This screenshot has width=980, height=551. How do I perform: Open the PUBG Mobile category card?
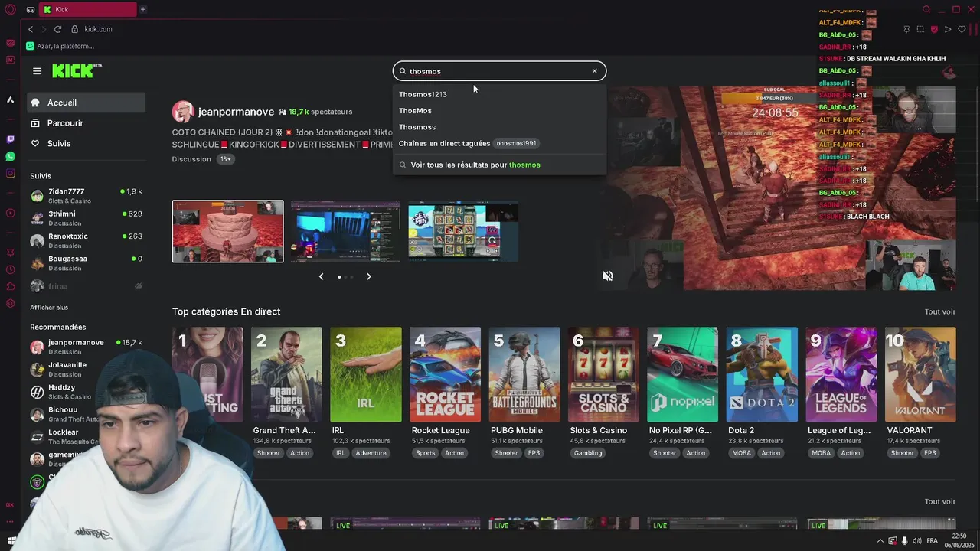tap(524, 375)
